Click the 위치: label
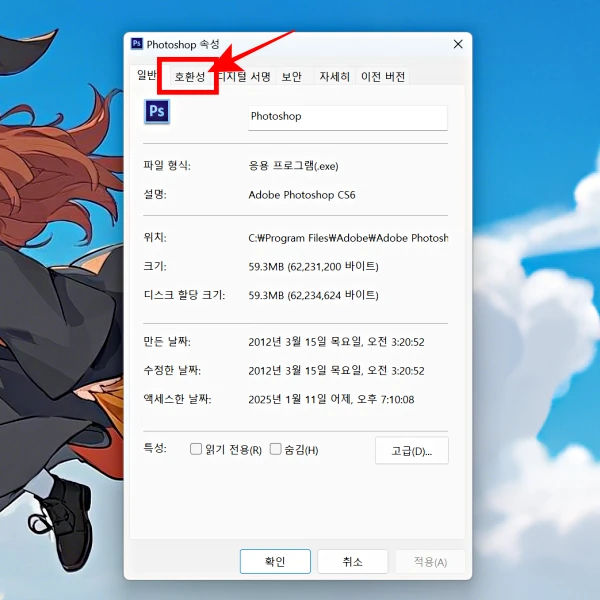Image resolution: width=600 pixels, height=600 pixels. pyautogui.click(x=155, y=237)
